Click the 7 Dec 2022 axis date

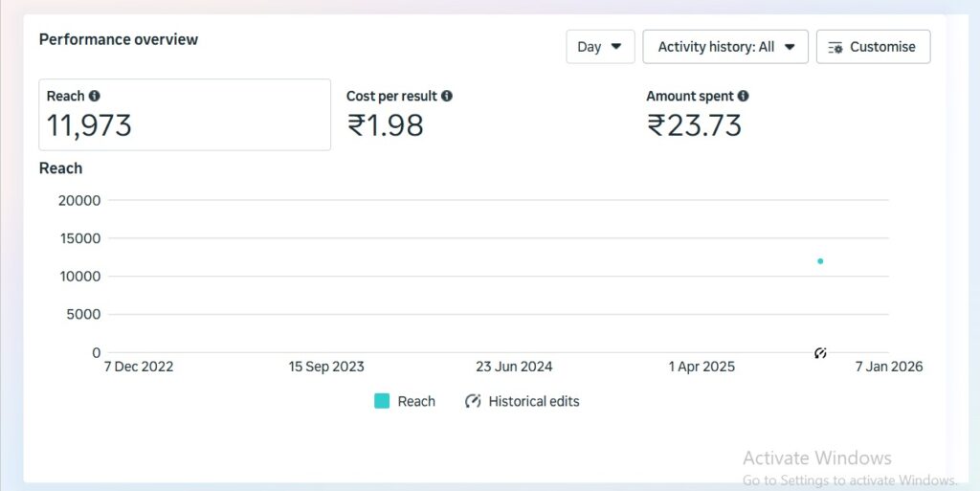pos(138,367)
